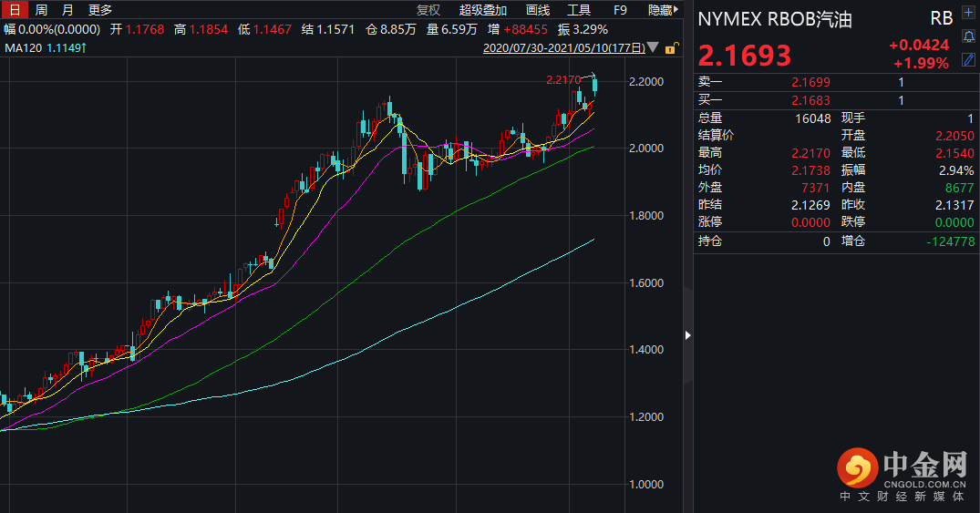Select the 开盘 open value 2.2050
This screenshot has width=980, height=513.
coord(954,136)
